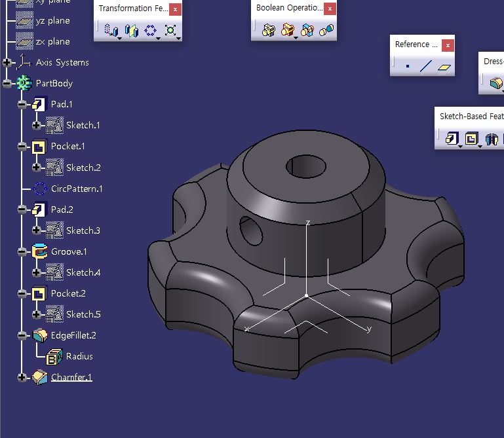This screenshot has width=504, height=438.
Task: Click the Axis Systems icon in tree
Action: pos(24,62)
